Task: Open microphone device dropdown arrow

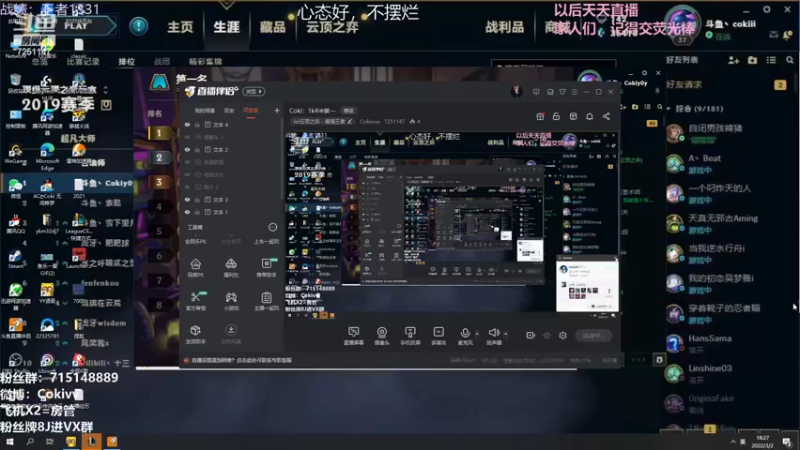Action: tap(477, 334)
